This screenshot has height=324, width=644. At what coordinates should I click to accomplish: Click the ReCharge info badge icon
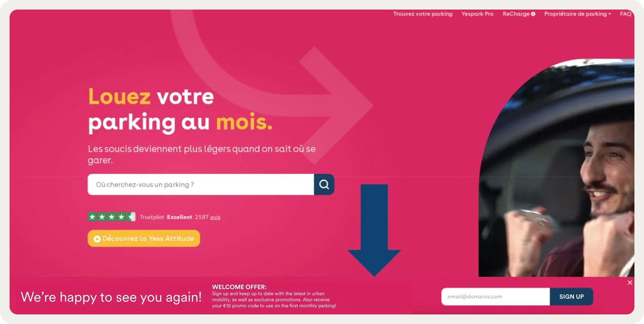point(533,14)
